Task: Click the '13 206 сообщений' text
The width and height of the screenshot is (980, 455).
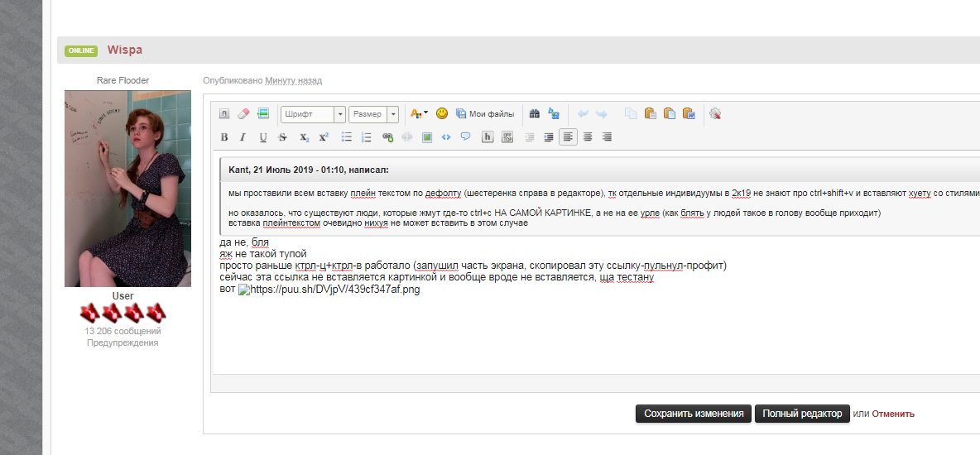Action: [122, 331]
